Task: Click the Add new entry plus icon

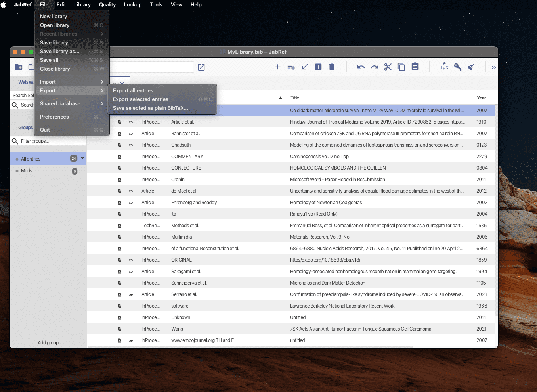Action: coord(278,67)
